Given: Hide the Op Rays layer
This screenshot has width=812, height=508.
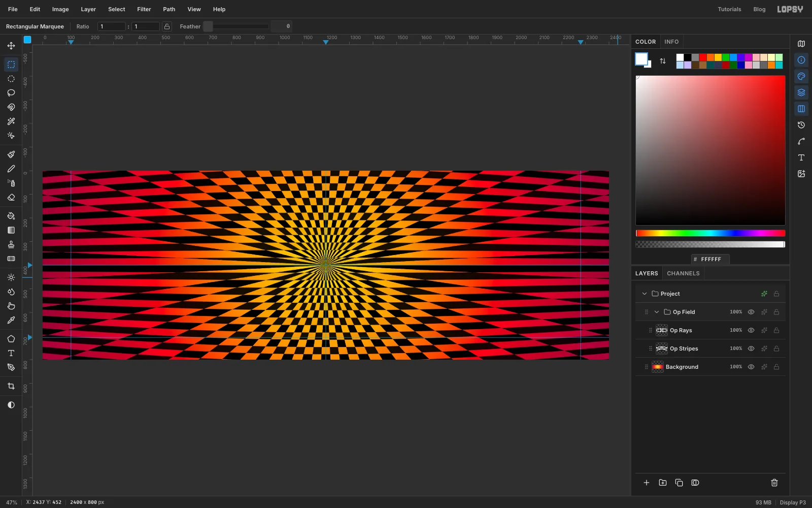Looking at the screenshot, I should (x=751, y=330).
